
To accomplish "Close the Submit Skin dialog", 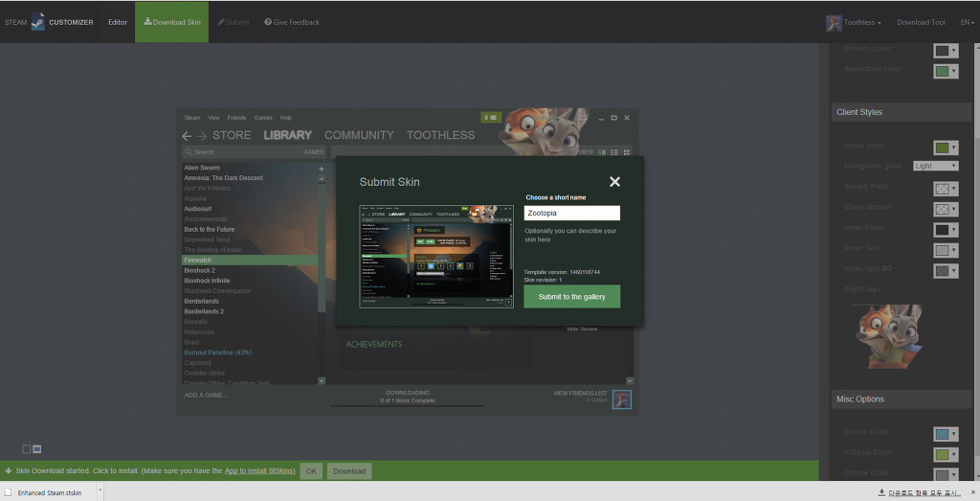I will pos(614,182).
